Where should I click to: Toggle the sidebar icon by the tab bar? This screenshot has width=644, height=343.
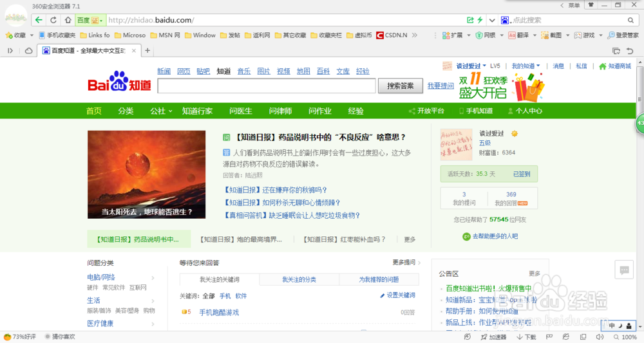10,50
